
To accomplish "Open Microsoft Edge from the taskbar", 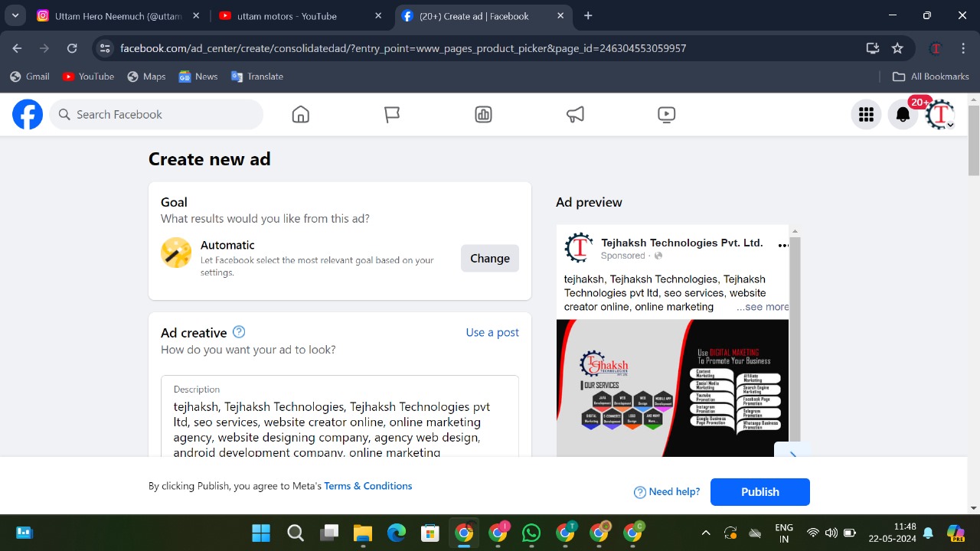I will [x=397, y=533].
